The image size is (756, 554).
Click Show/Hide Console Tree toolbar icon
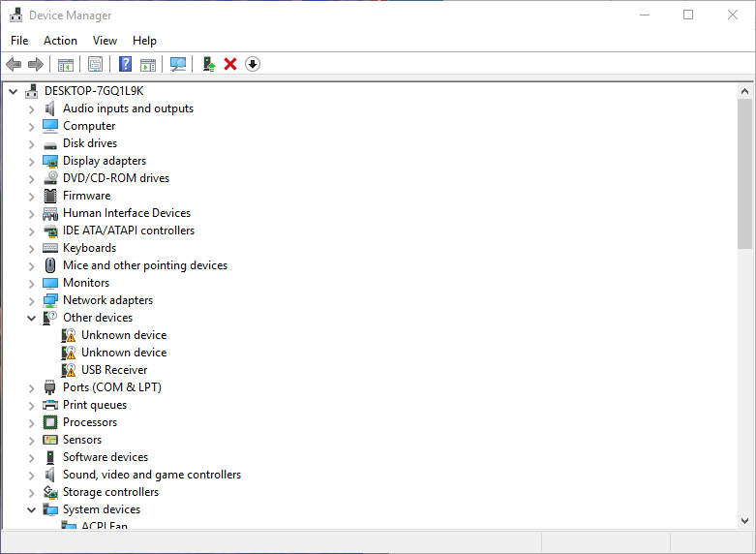point(66,64)
